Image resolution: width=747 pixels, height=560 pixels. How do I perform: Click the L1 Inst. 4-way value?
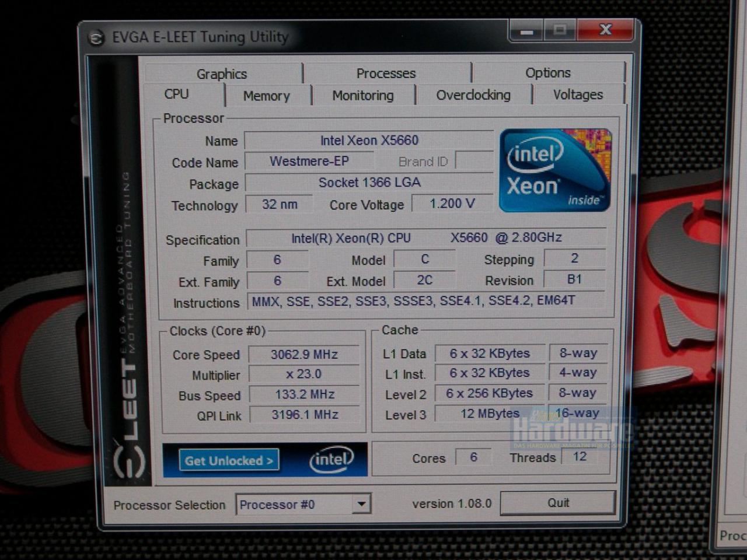click(578, 372)
